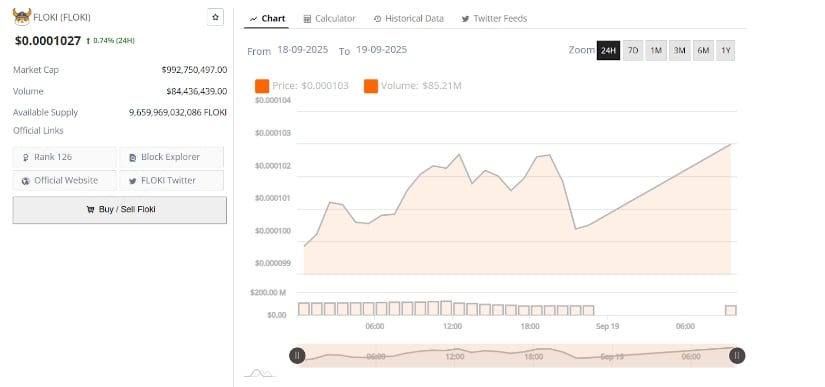Click the Sep 19 x-axis label
Screen dimensions: 825x387
[x=607, y=327]
